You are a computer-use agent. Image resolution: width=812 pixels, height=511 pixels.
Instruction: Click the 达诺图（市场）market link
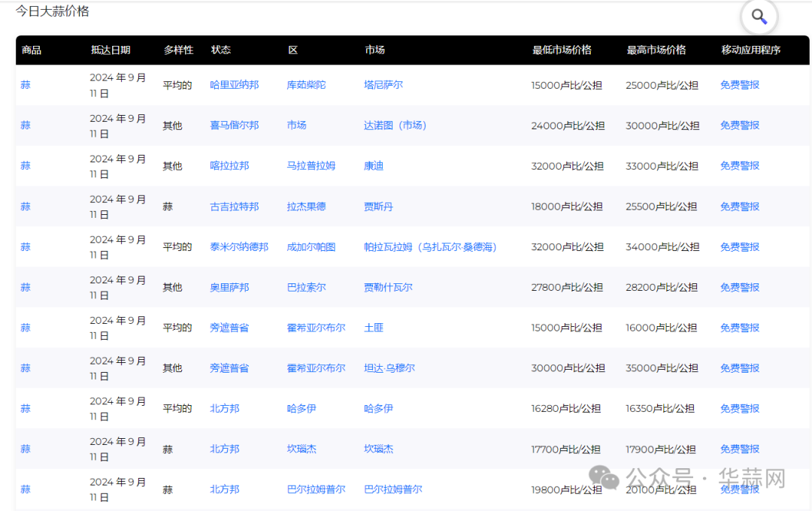[x=395, y=125]
